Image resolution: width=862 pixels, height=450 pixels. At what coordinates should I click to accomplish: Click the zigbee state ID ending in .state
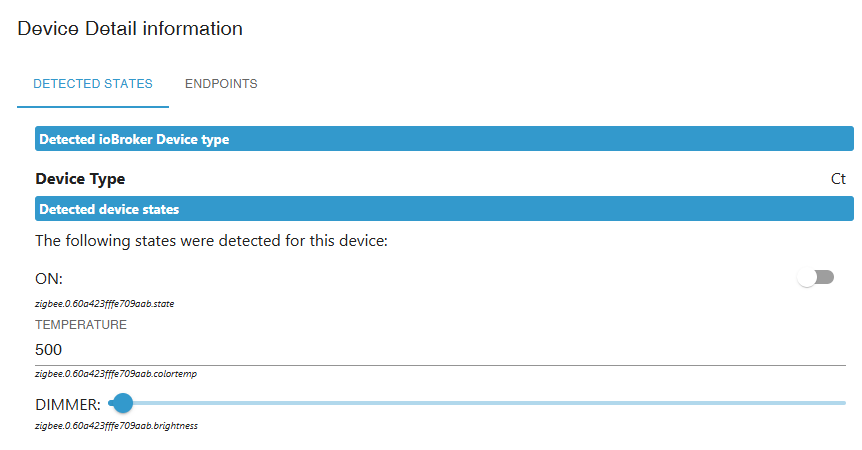point(104,303)
